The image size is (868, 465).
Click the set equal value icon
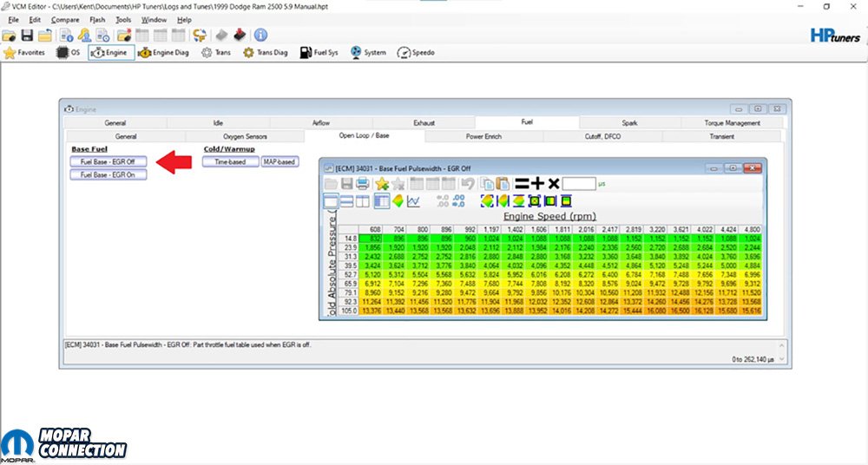(522, 183)
